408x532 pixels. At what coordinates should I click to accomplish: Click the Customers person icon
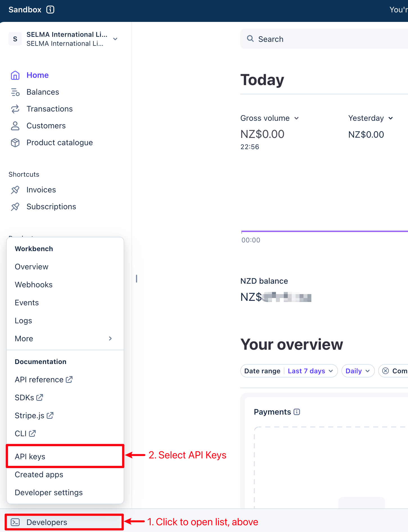15,126
